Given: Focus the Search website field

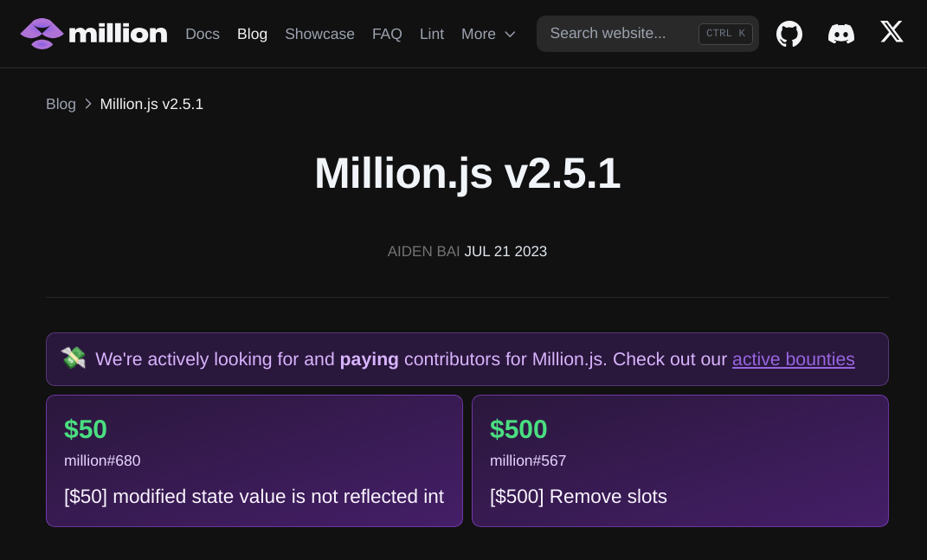Looking at the screenshot, I should tap(647, 34).
